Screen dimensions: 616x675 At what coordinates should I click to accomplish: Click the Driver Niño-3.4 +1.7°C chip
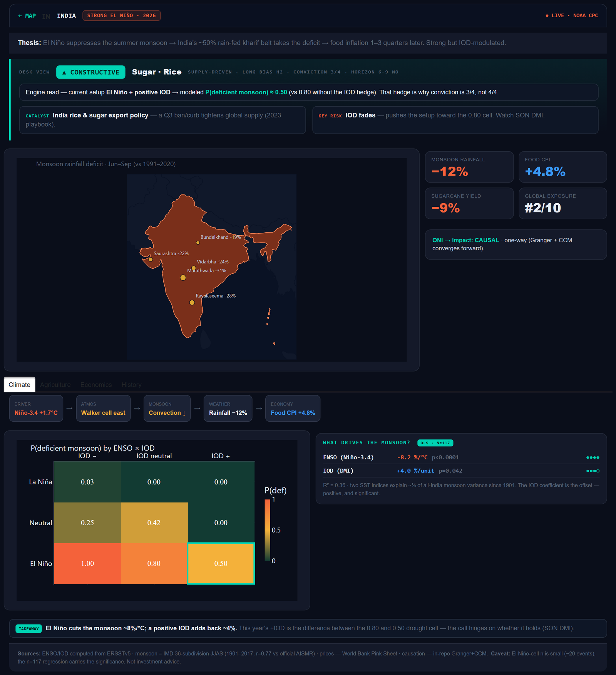tap(36, 409)
